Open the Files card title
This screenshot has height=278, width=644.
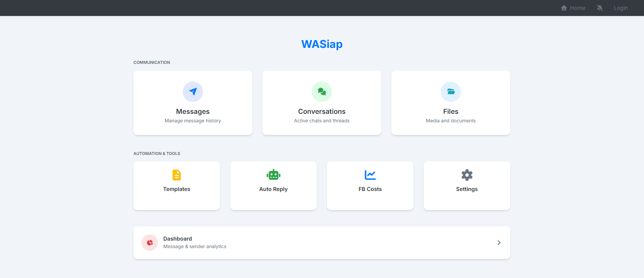pos(451,111)
